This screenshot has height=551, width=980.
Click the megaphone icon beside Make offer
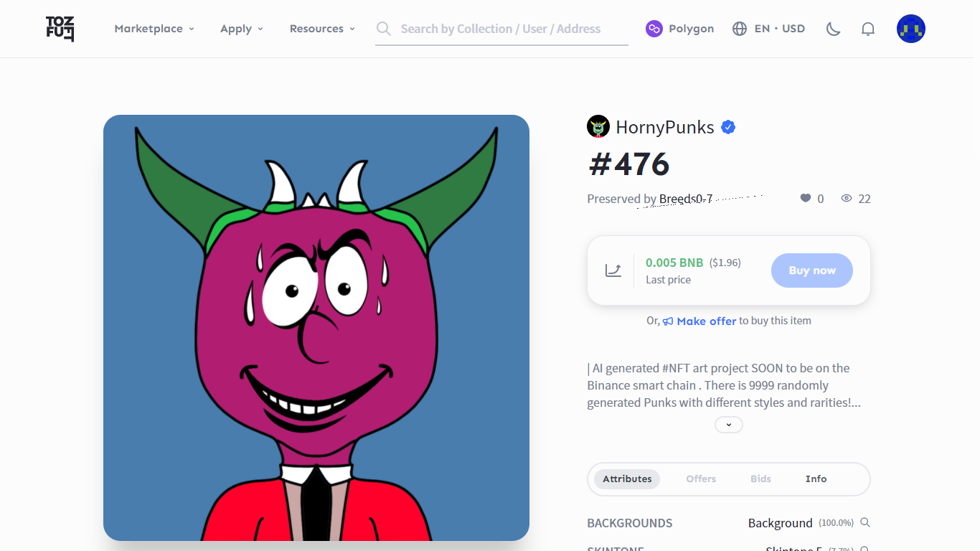(x=668, y=321)
